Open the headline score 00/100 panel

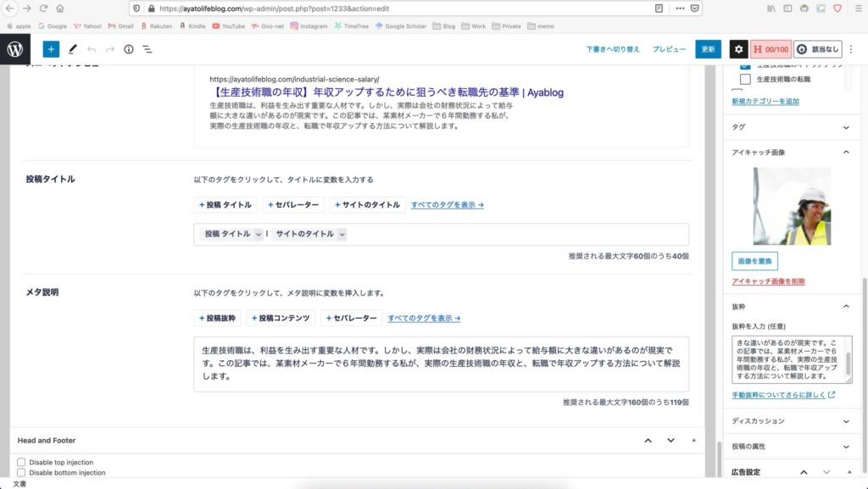pos(771,49)
